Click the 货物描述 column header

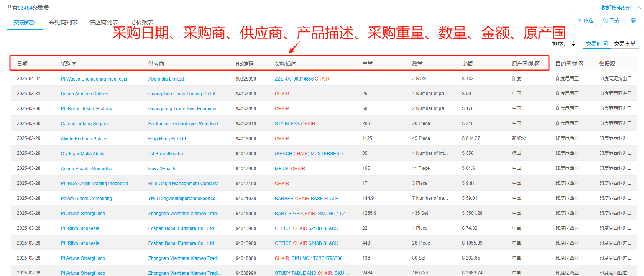285,64
